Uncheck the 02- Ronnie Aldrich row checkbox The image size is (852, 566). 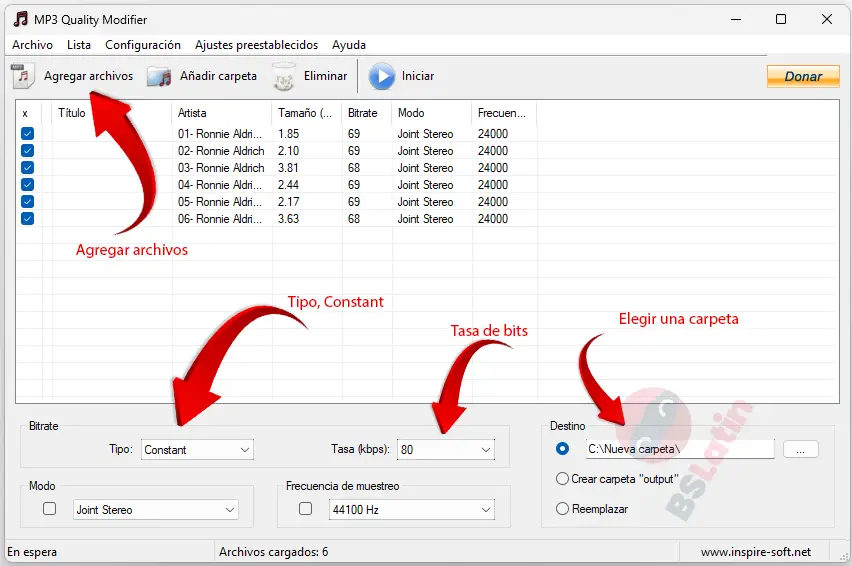pos(27,150)
